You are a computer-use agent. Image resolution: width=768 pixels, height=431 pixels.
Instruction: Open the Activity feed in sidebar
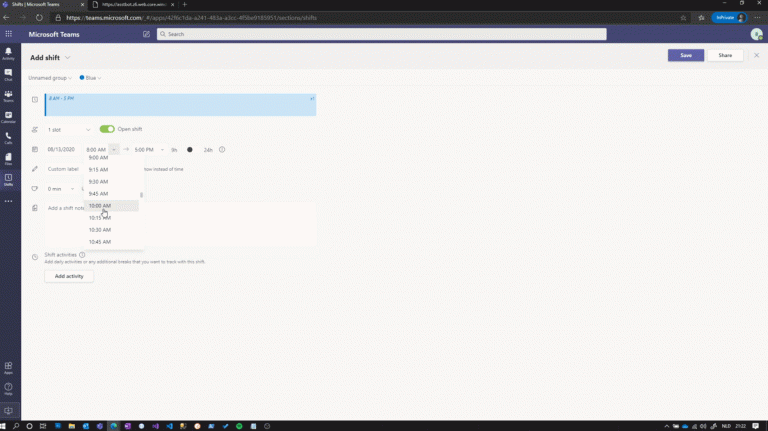(x=8, y=52)
